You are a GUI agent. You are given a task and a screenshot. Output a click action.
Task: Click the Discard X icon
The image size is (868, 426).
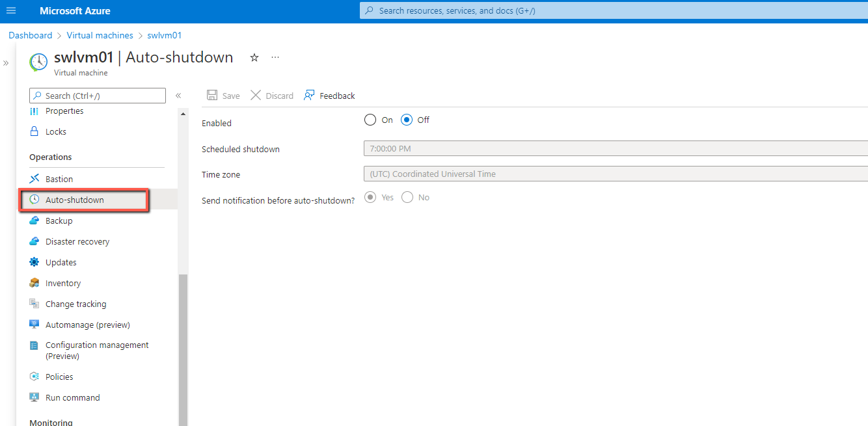pyautogui.click(x=256, y=96)
